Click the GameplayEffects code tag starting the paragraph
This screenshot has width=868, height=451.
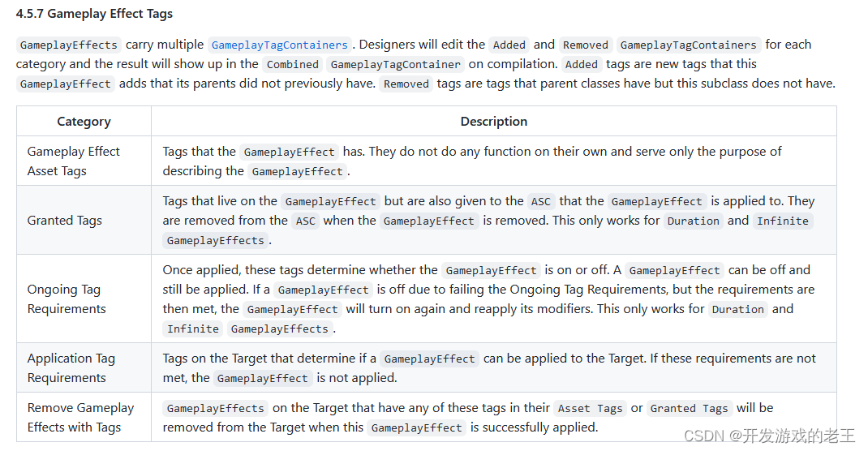point(69,45)
